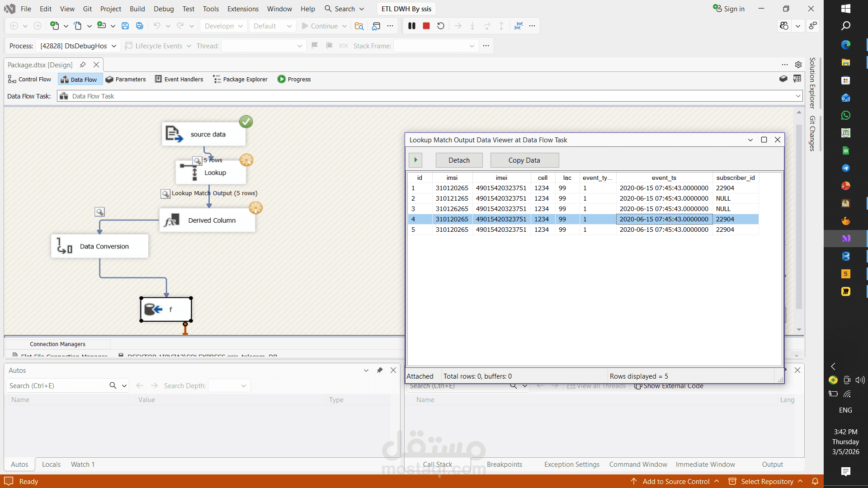This screenshot has height=488, width=868.
Task: Toggle auto-hide pin on Autos panel
Action: click(380, 370)
